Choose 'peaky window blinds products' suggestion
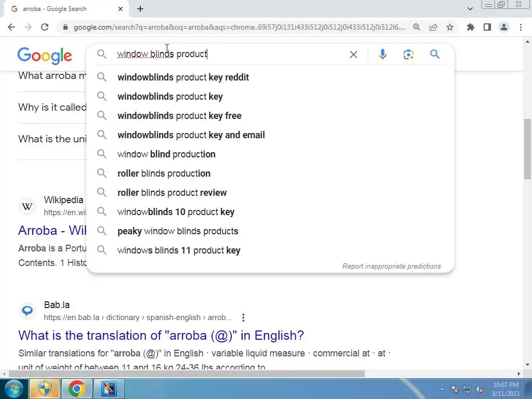The height and width of the screenshot is (399, 532). click(x=270, y=231)
